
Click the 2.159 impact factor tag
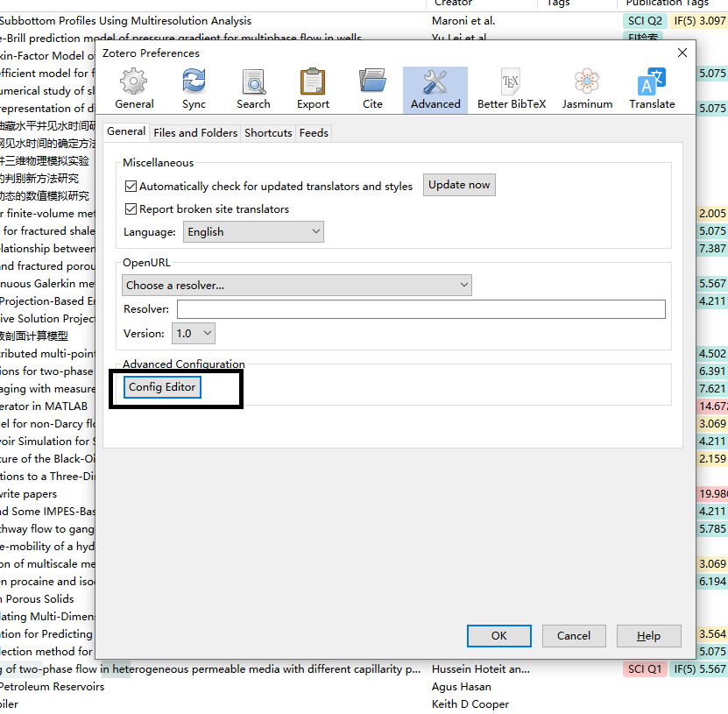click(x=712, y=459)
